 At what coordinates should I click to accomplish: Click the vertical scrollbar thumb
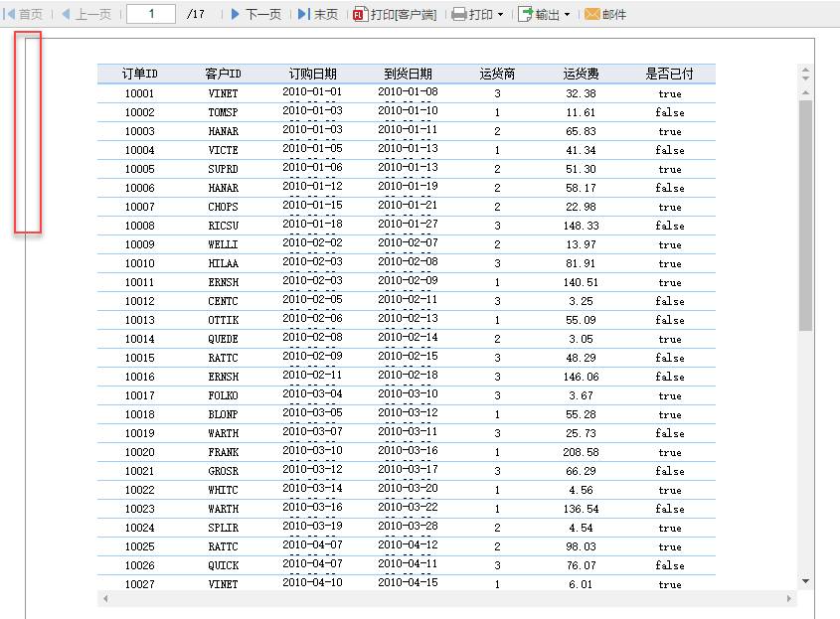click(x=805, y=216)
